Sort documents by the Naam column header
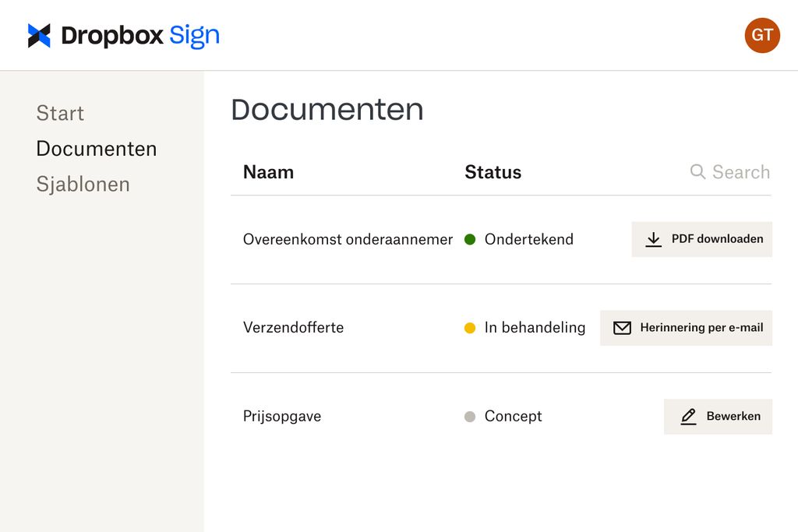798x532 pixels. click(x=268, y=171)
